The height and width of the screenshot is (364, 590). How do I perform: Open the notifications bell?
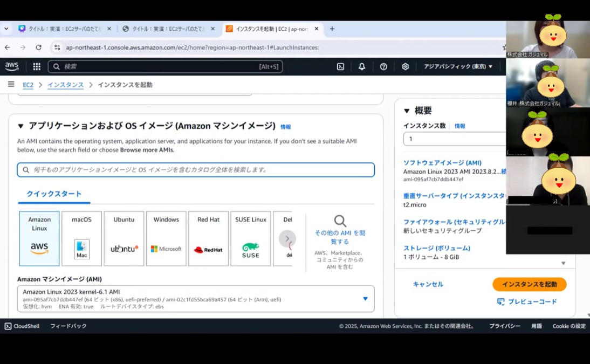pos(362,66)
